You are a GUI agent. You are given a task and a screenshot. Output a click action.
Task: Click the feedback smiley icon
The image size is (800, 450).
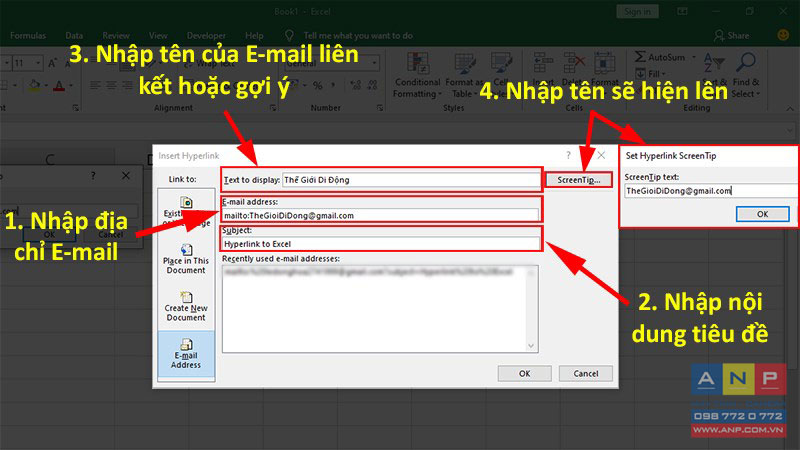pyautogui.click(x=783, y=35)
